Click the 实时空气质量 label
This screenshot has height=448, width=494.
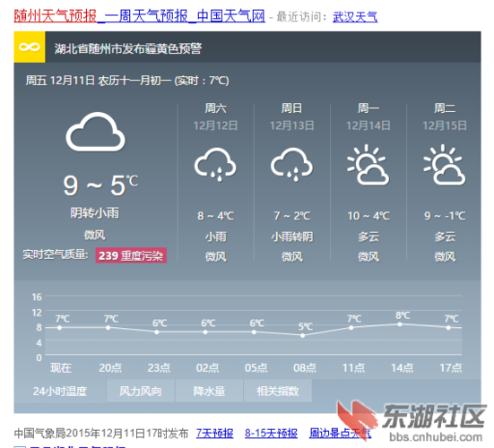[x=55, y=254]
